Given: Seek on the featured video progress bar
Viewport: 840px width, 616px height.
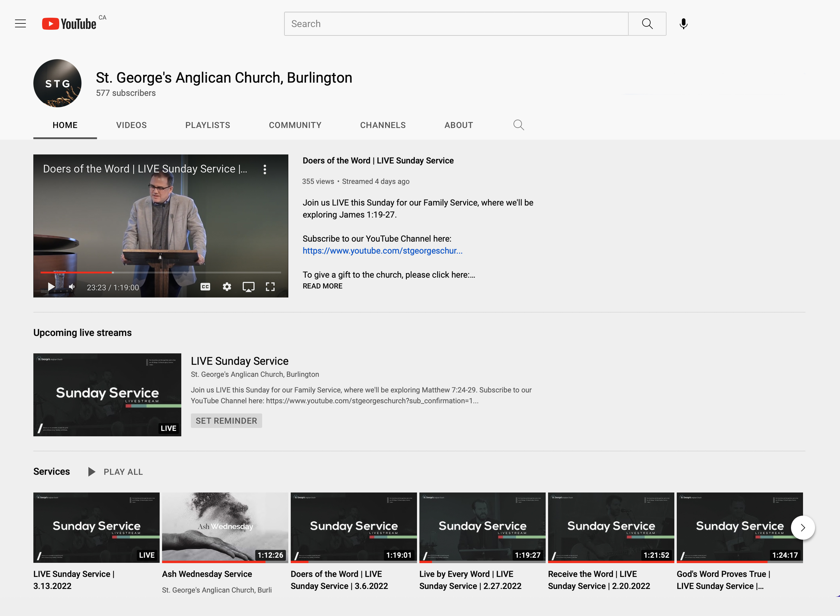Looking at the screenshot, I should pyautogui.click(x=160, y=273).
